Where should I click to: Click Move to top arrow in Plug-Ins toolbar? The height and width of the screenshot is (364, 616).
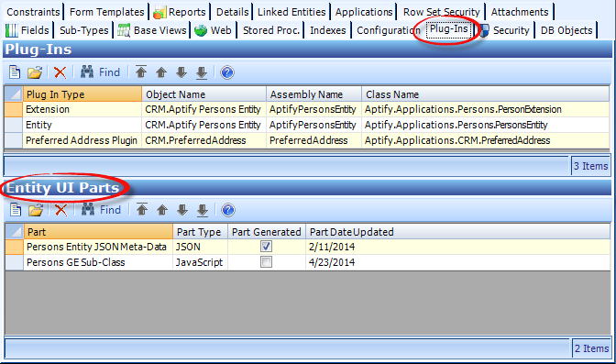(141, 72)
